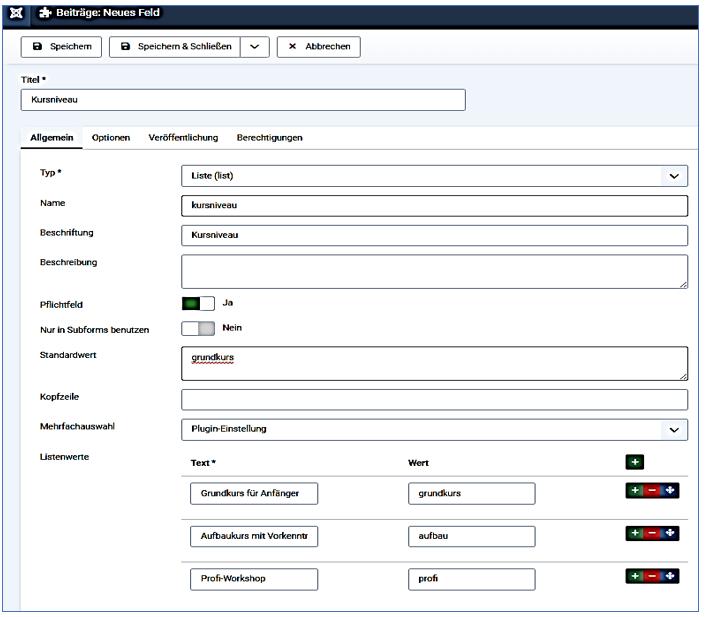
Task: Open the Typ dropdown showing Liste (list)
Action: tap(434, 176)
